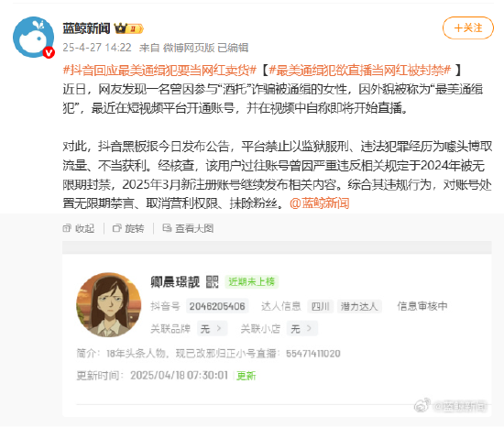Click the Weibo watermark logo
The height and width of the screenshot is (428, 504).
422,405
